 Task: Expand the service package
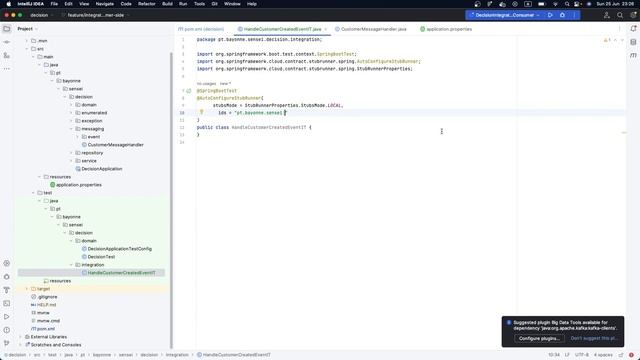(x=71, y=161)
